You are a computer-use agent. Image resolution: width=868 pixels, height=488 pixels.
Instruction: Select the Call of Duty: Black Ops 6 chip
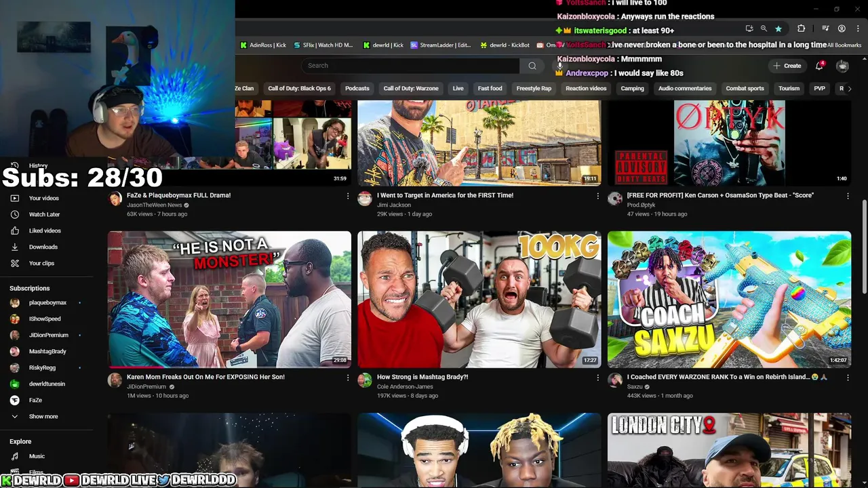[299, 89]
